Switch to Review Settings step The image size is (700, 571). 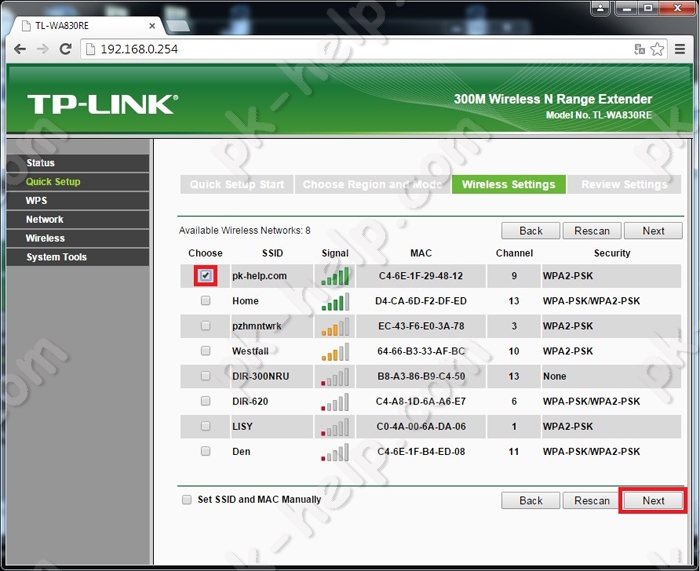pyautogui.click(x=624, y=184)
